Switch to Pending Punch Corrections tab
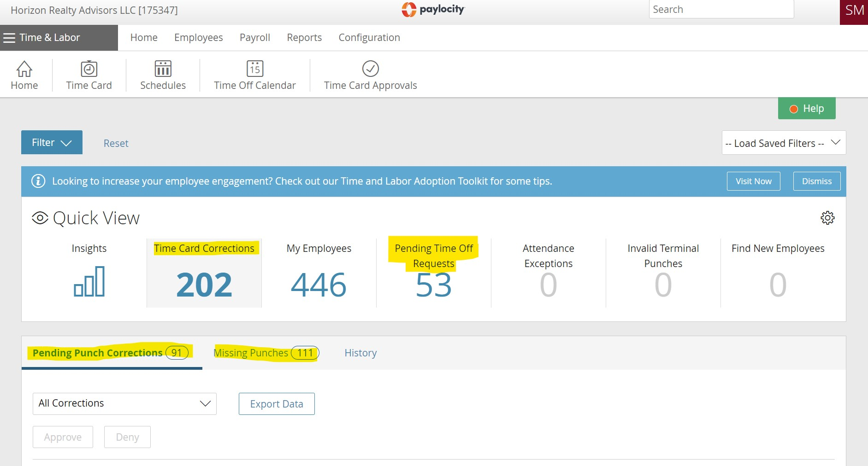The height and width of the screenshot is (466, 868). [x=111, y=353]
